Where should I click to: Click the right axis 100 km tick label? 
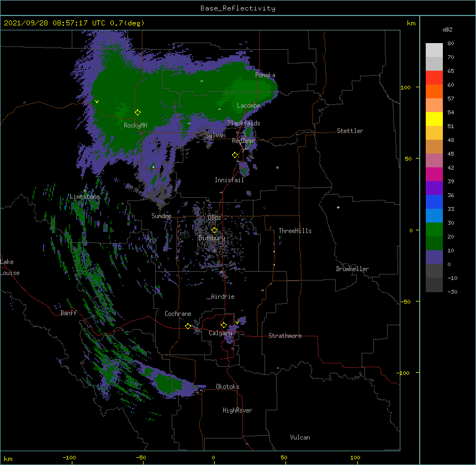pyautogui.click(x=405, y=87)
